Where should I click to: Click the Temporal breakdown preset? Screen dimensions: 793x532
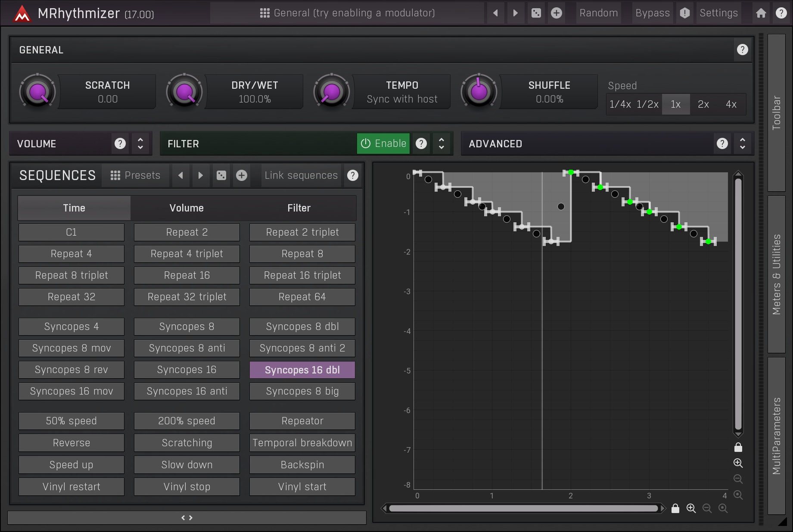point(302,443)
